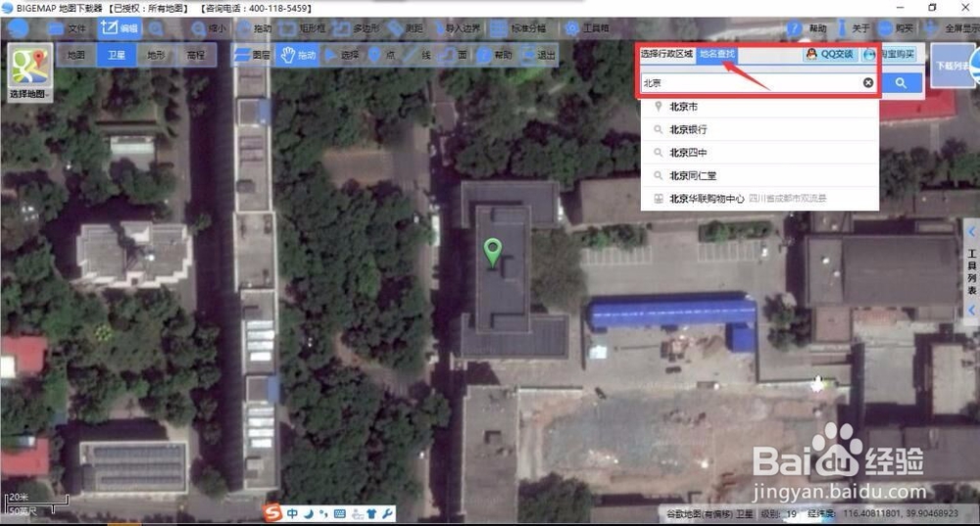The width and height of the screenshot is (980, 526).
Task: Click the 缩小 zoom-out tool
Action: pyautogui.click(x=208, y=28)
